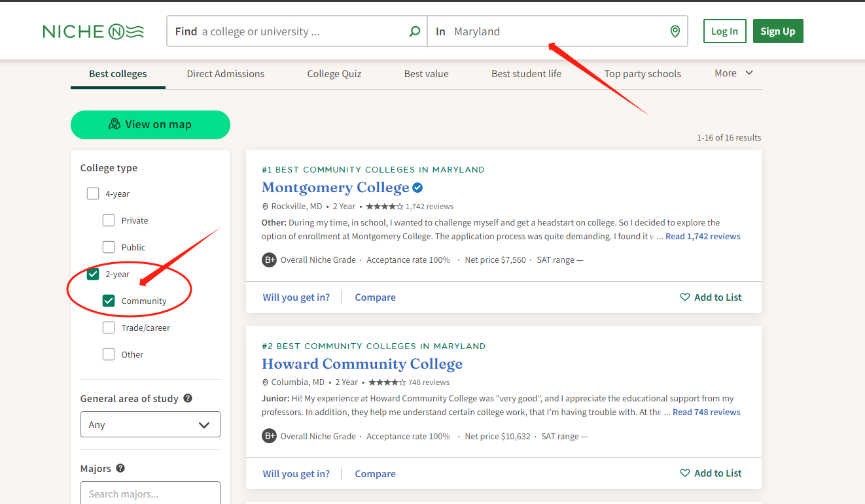Click the help icon next to Majors
Screen dimensions: 865x504
[x=120, y=468]
